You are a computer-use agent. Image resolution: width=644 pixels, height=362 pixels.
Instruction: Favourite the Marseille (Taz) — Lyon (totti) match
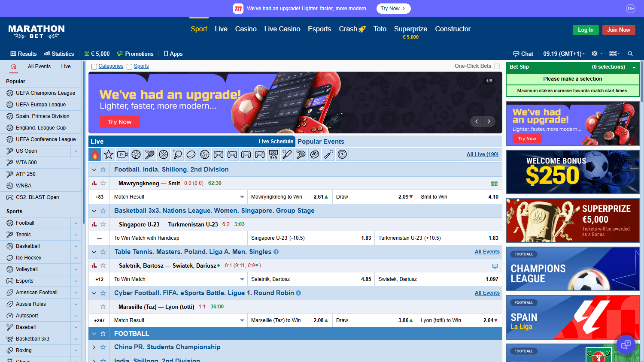coord(103,307)
